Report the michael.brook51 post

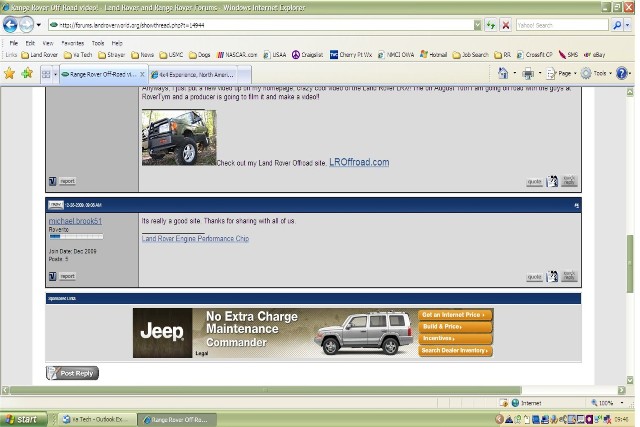pyautogui.click(x=67, y=276)
